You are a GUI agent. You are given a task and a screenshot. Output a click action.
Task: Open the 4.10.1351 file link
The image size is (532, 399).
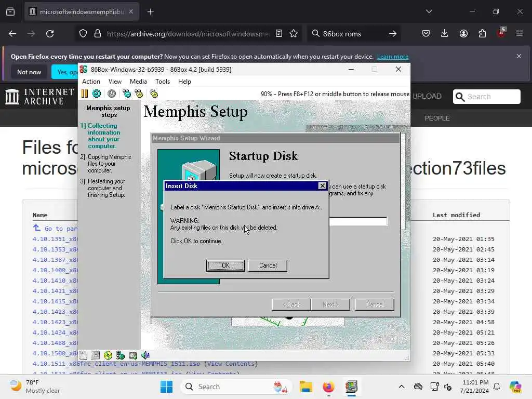[55, 239]
